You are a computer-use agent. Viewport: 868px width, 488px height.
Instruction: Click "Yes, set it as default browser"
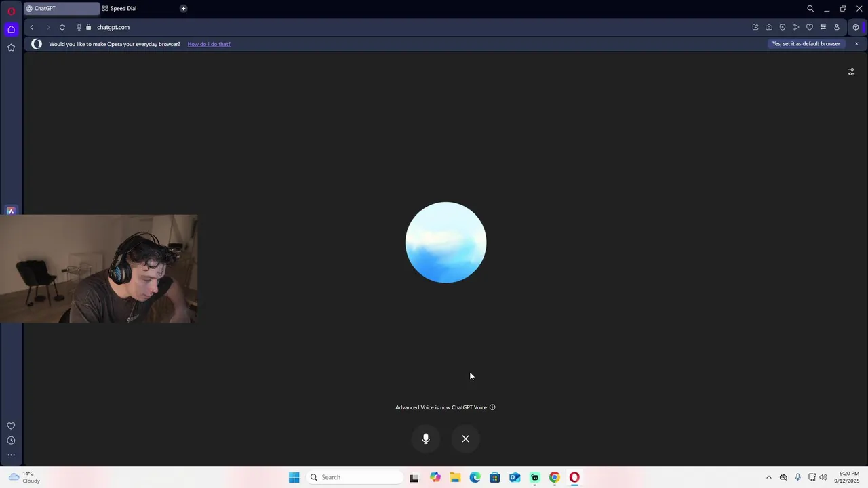coord(806,44)
